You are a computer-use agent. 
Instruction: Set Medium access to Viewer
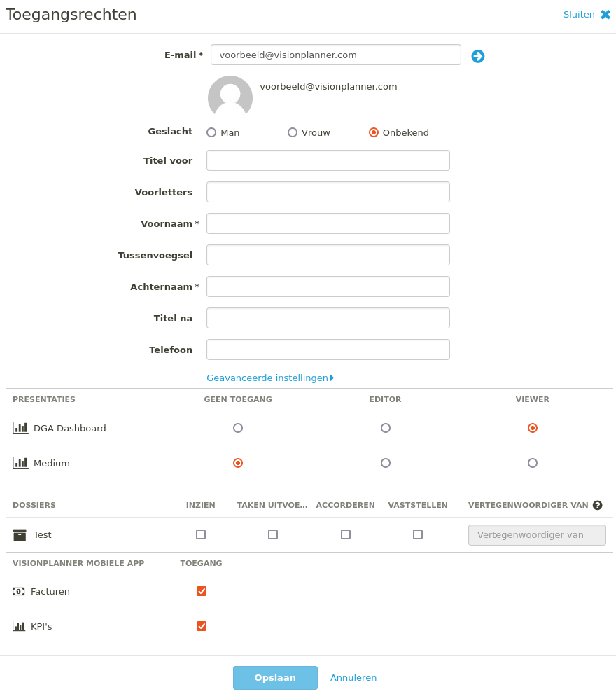(x=533, y=463)
